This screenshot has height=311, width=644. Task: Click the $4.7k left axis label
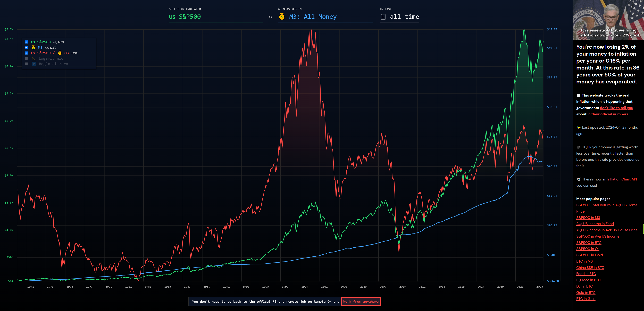tap(9, 29)
